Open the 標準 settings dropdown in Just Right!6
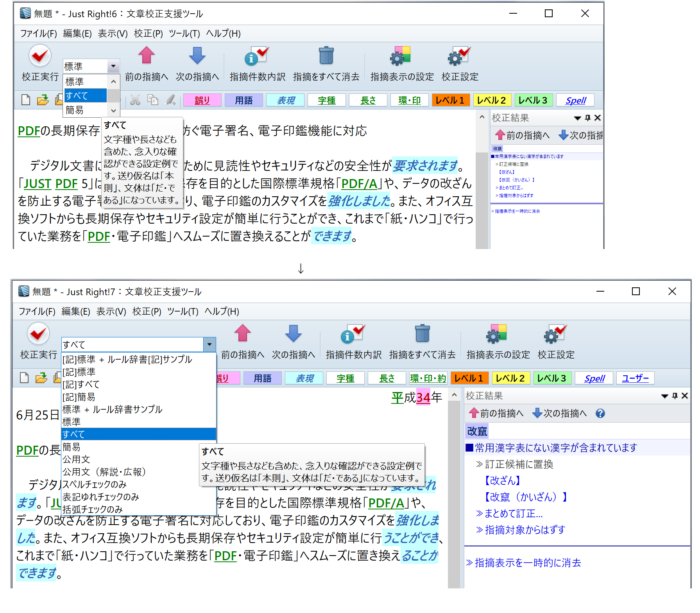This screenshot has height=613, width=700. 113,66
